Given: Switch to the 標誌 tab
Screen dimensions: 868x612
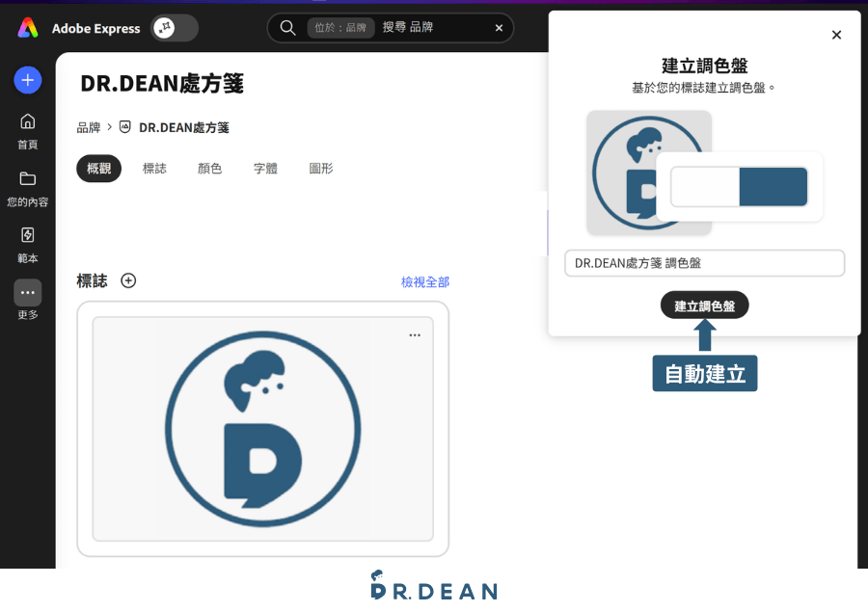Looking at the screenshot, I should [x=154, y=169].
